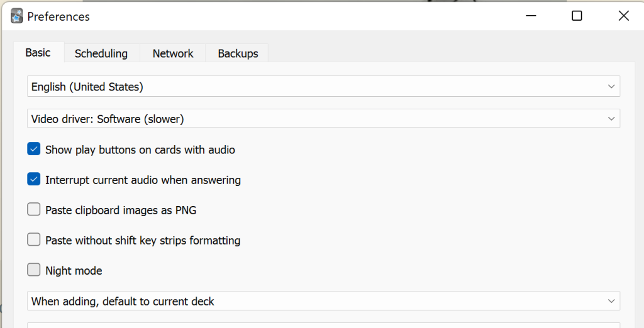Screen dimensions: 644x328
Task: Click the Anki app icon in title bar
Action: pyautogui.click(x=17, y=16)
